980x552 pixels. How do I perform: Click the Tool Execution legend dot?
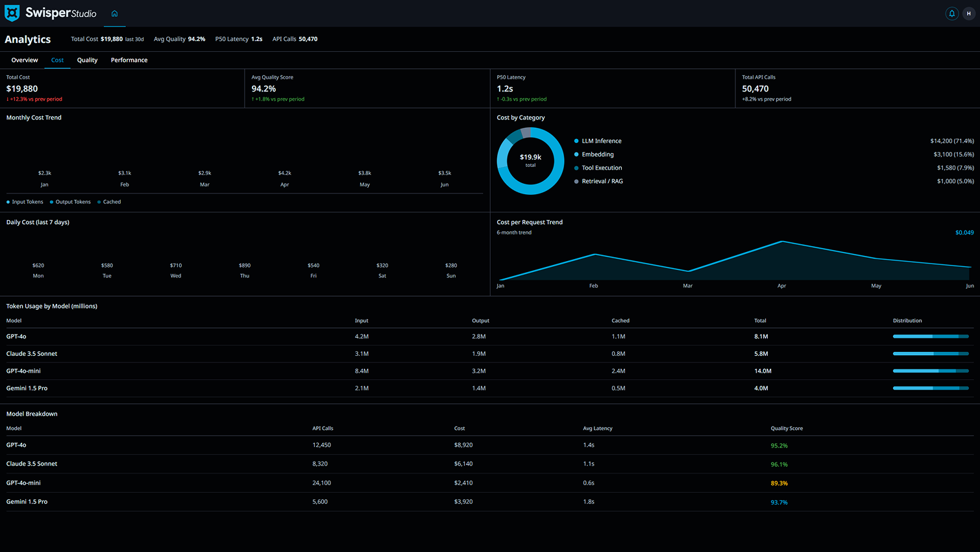[577, 168]
